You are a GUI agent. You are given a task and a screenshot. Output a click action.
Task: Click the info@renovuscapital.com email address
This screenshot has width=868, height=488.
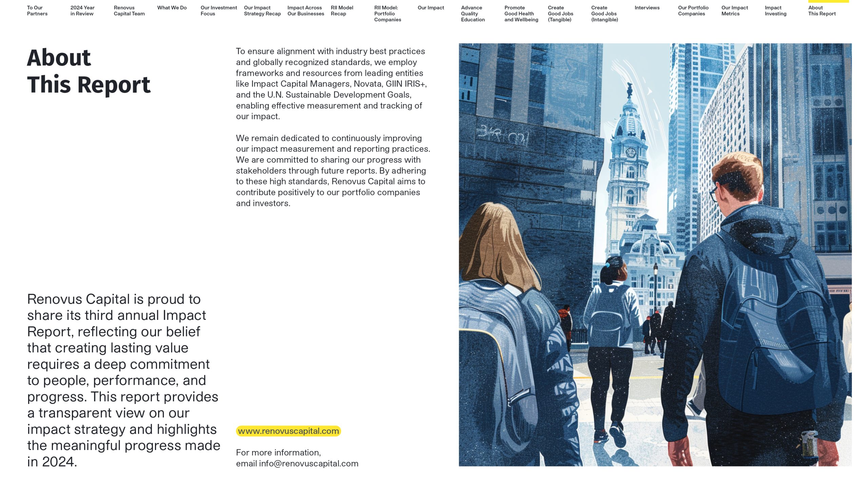click(x=309, y=464)
